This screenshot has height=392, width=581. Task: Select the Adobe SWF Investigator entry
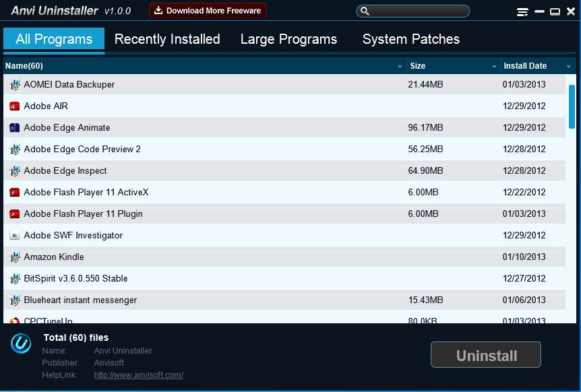pyautogui.click(x=73, y=236)
